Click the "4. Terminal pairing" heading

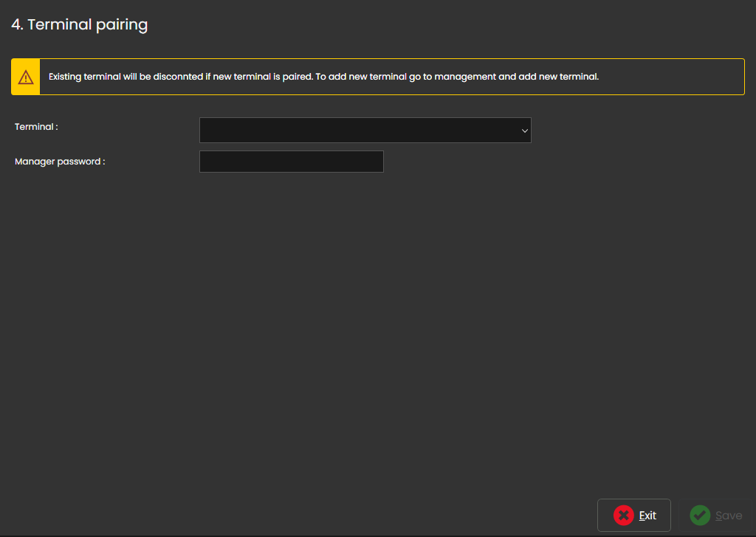80,24
